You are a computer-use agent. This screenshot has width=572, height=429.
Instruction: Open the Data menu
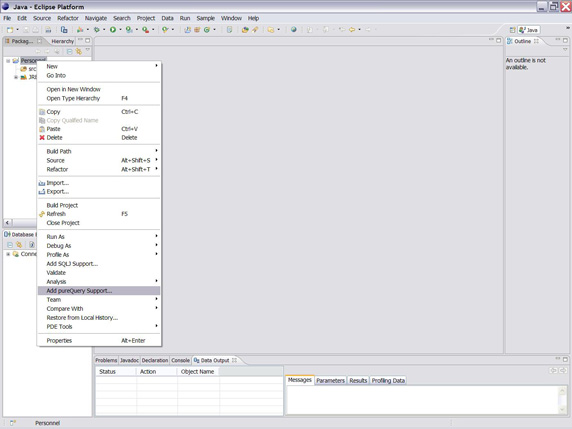(167, 18)
